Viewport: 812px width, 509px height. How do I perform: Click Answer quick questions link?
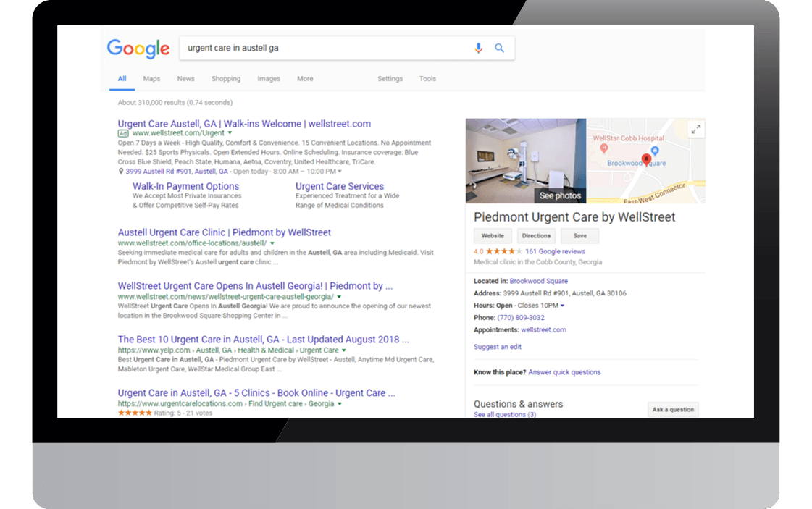click(x=564, y=372)
